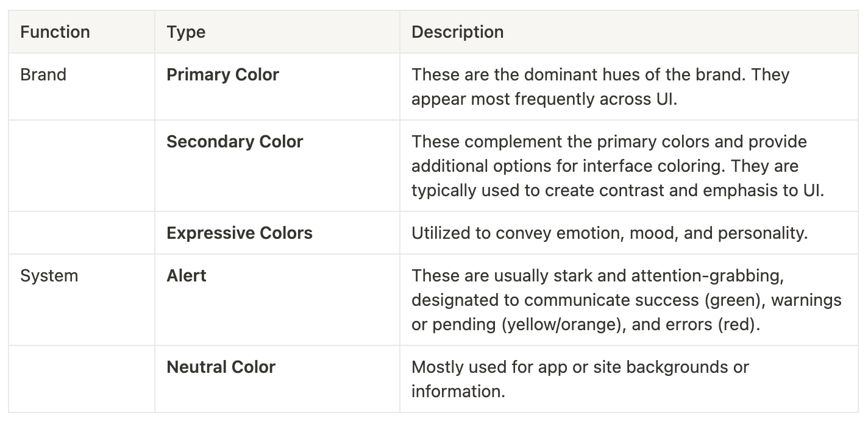
Task: Click the dominant hues of the brand description
Action: (600, 87)
